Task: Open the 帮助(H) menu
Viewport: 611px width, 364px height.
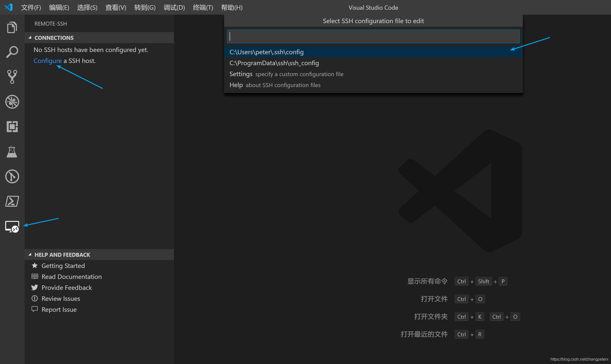Action: click(x=232, y=7)
